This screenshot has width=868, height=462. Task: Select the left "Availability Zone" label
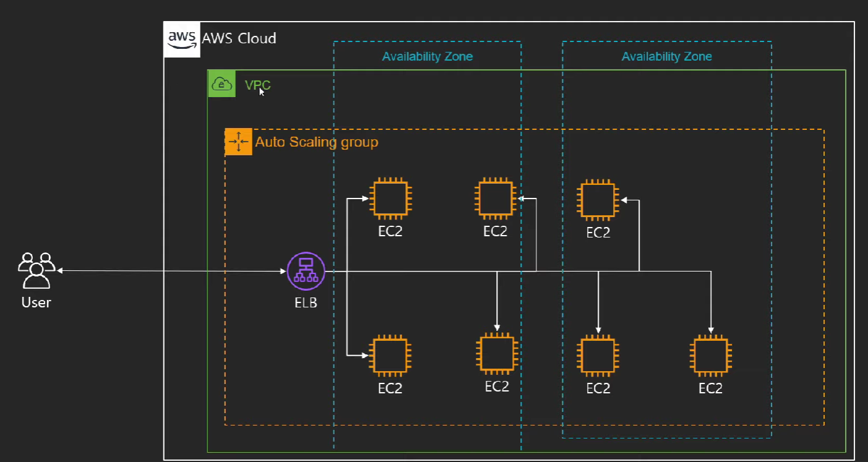tap(428, 56)
